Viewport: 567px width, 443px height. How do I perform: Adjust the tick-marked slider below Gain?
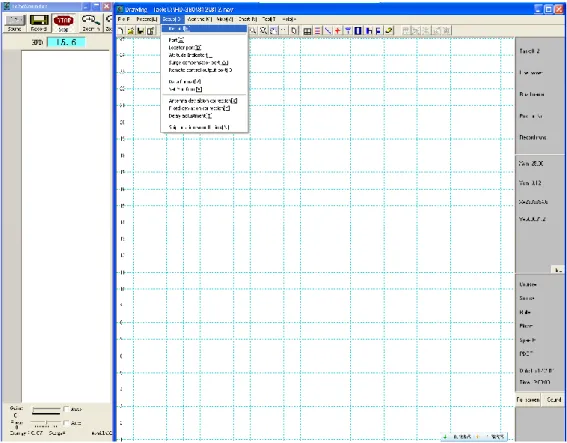pos(46,423)
